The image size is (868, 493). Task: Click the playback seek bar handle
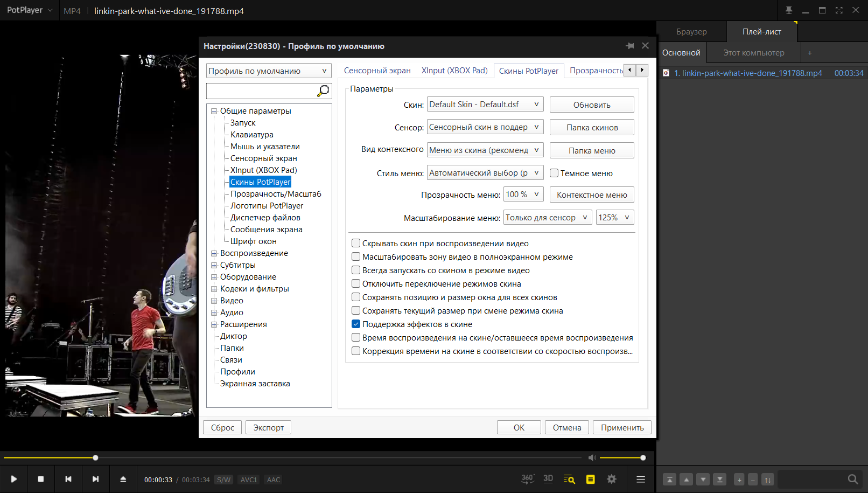point(95,457)
